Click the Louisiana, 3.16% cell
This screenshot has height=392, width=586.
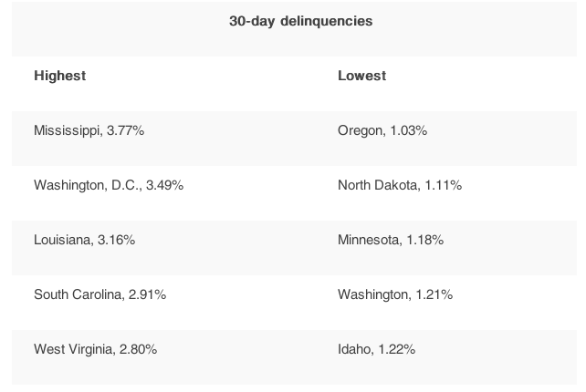click(x=84, y=240)
